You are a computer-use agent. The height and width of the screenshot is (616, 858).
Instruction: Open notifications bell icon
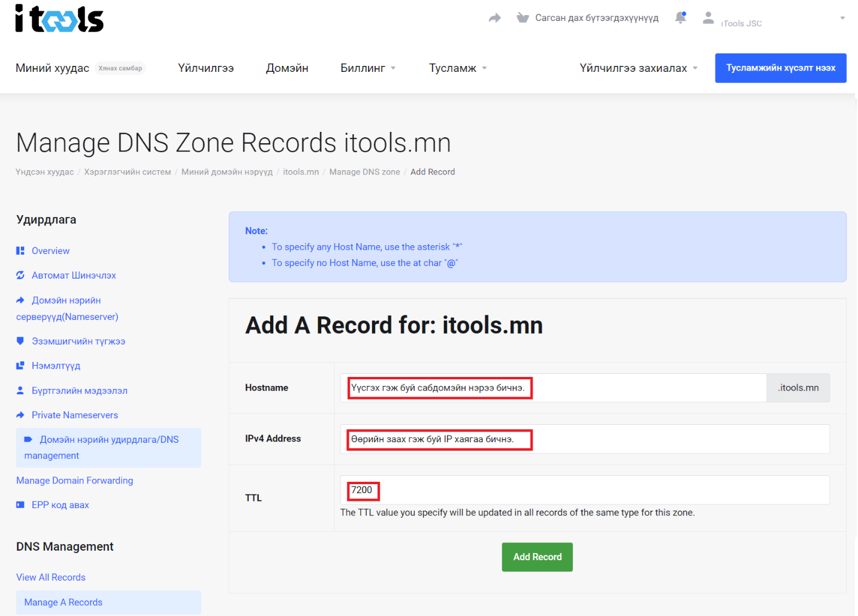click(x=681, y=17)
